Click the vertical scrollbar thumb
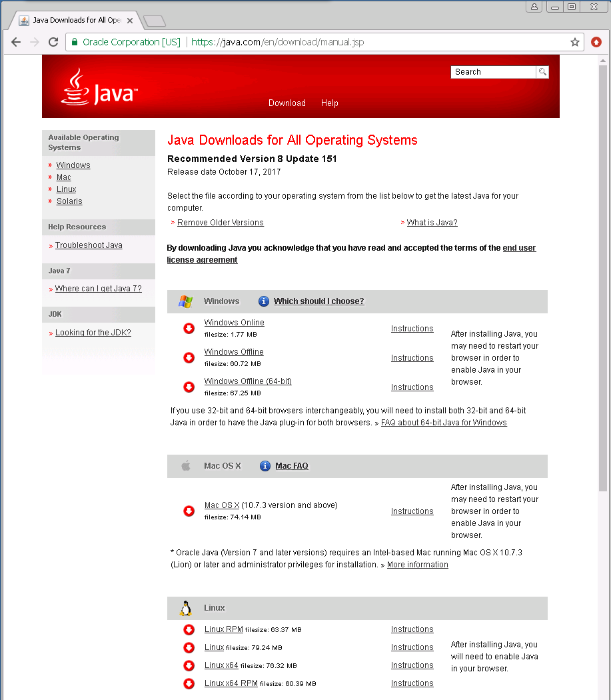611x700 pixels. (x=603, y=278)
